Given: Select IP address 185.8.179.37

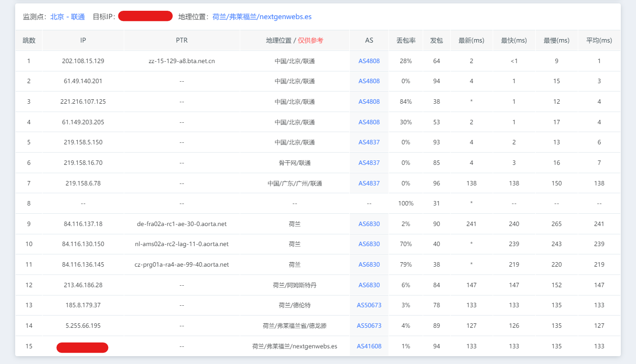Looking at the screenshot, I should click(83, 305).
